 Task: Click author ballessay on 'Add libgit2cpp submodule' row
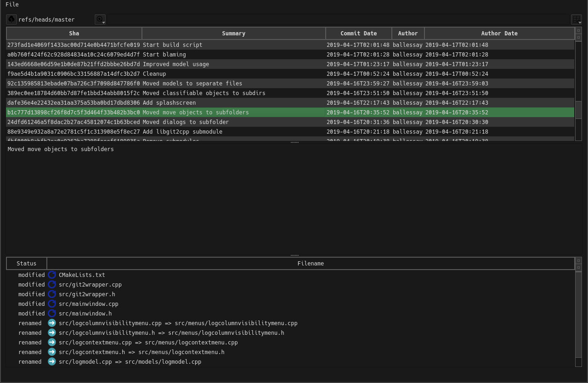pos(407,132)
